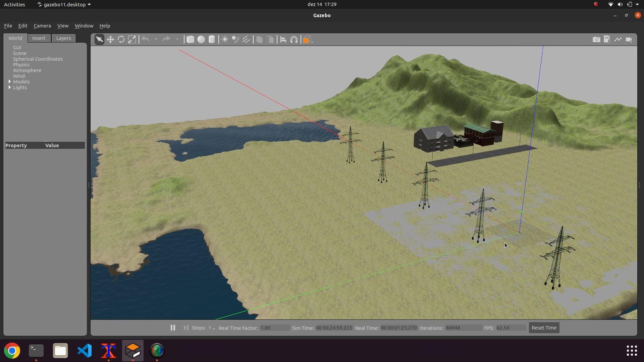The width and height of the screenshot is (644, 362).
Task: Open the redo history dropdown arrow
Action: tap(177, 40)
